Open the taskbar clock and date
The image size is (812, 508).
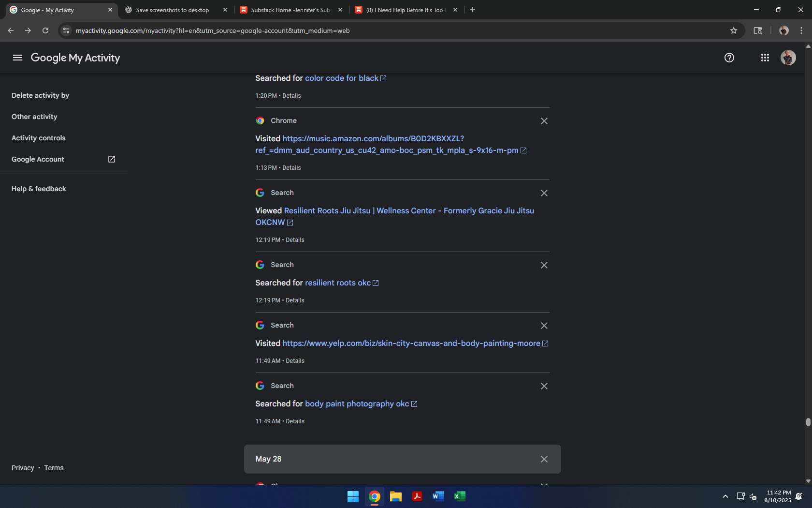pyautogui.click(x=778, y=496)
